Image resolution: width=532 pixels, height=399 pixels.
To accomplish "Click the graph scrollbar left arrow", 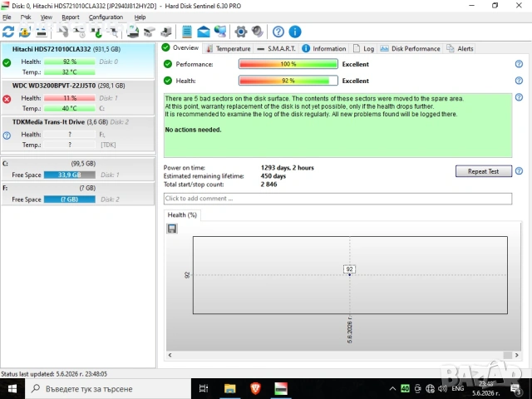I will coord(170,355).
